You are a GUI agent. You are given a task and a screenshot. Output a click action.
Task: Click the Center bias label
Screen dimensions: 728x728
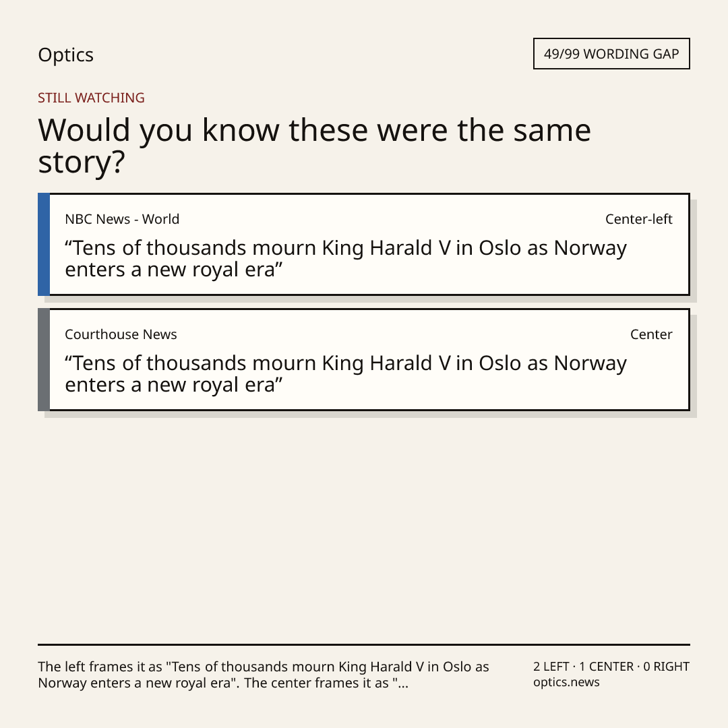(x=651, y=334)
